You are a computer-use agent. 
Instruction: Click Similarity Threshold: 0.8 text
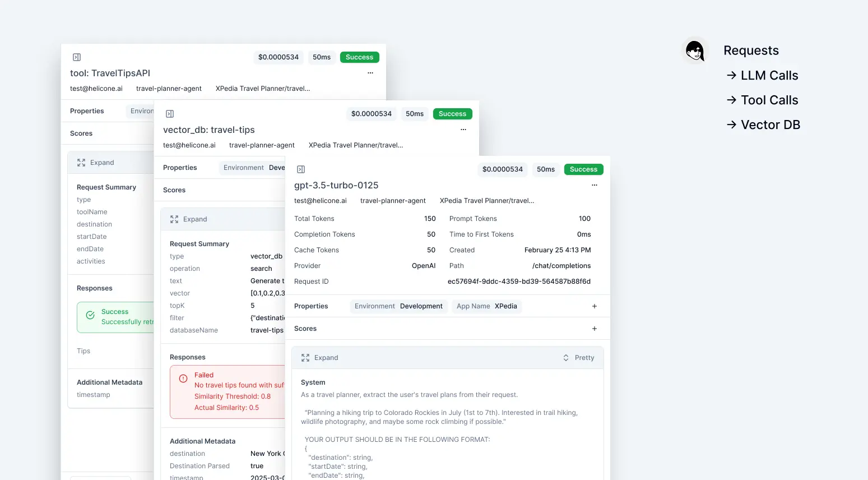click(233, 396)
